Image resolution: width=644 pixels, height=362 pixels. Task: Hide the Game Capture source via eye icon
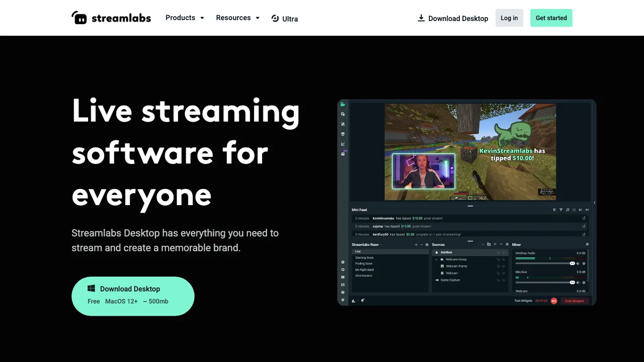click(504, 280)
